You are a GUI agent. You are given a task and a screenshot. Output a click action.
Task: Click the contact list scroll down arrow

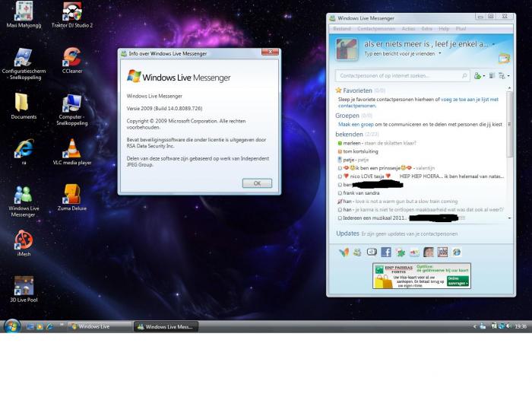(509, 218)
